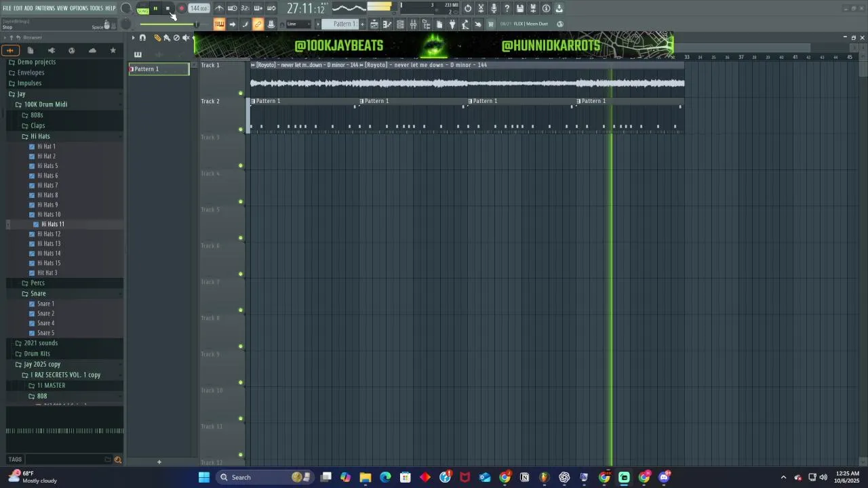The height and width of the screenshot is (488, 868).
Task: Select playlist draw pencil tool
Action: point(157,38)
